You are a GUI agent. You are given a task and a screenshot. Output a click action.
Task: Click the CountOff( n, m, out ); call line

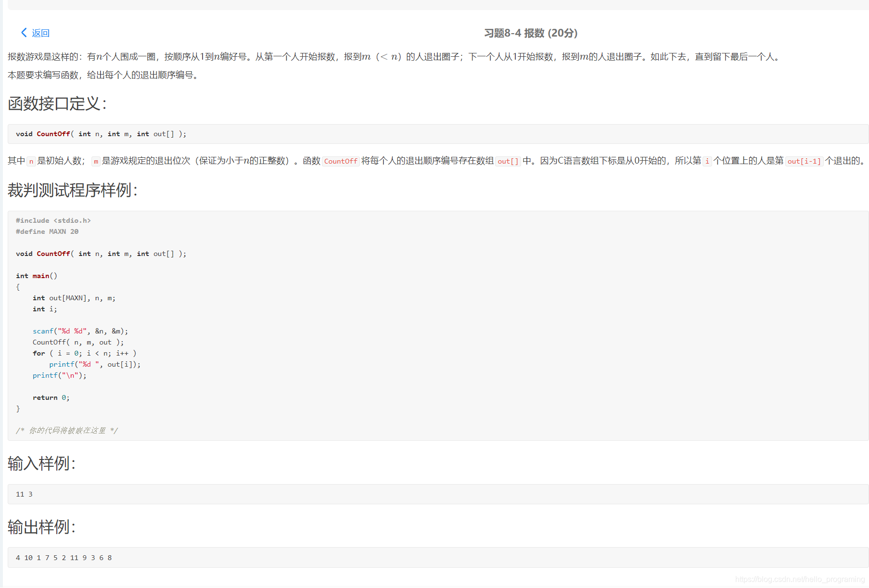78,342
